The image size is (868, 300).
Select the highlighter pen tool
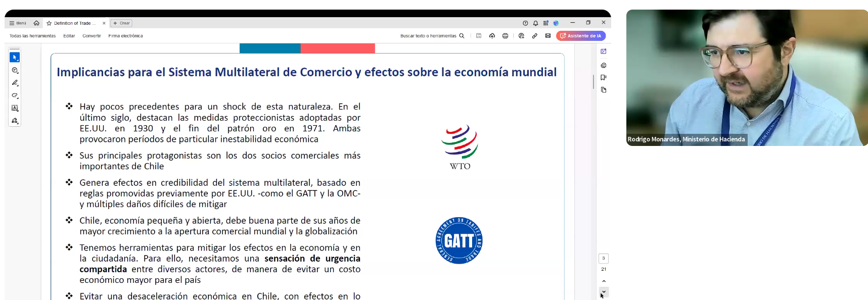pos(15,83)
